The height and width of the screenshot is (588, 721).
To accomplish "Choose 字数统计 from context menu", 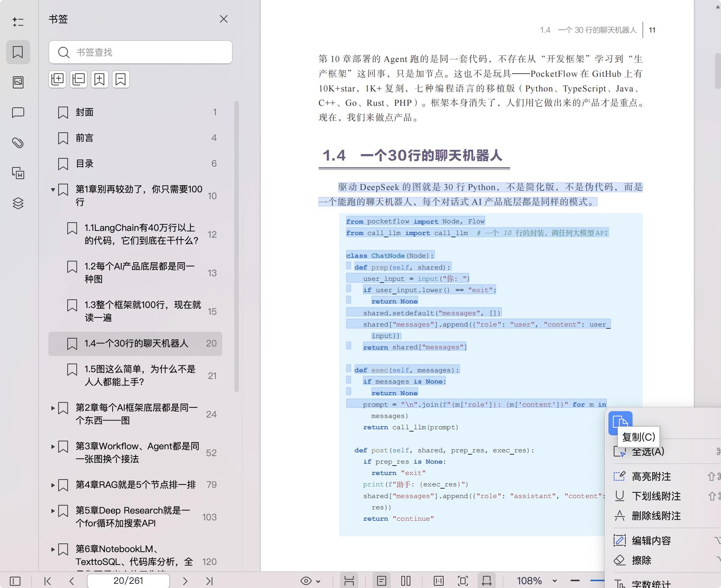I will tap(651, 584).
